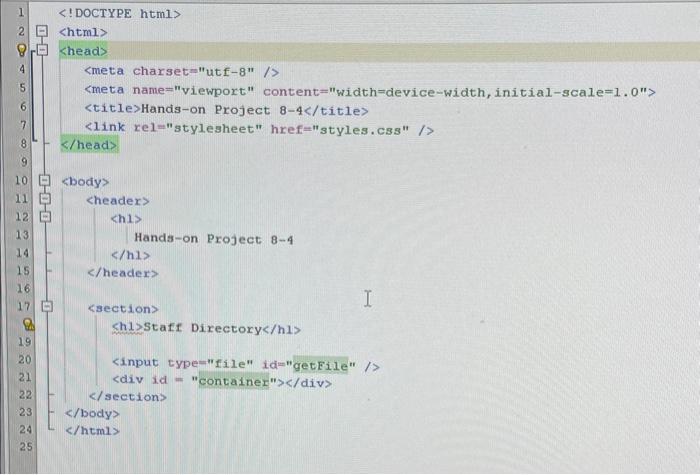Click the rel="stylesheet" attribute
The image size is (700, 475).
tap(198, 129)
